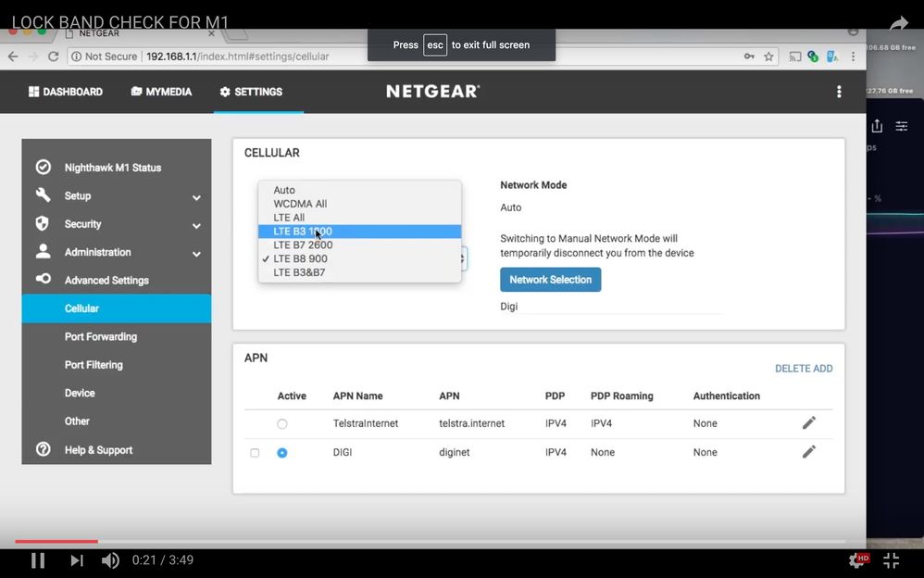Click the Help question mark icon
Viewport: 924px width, 578px height.
[x=43, y=449]
